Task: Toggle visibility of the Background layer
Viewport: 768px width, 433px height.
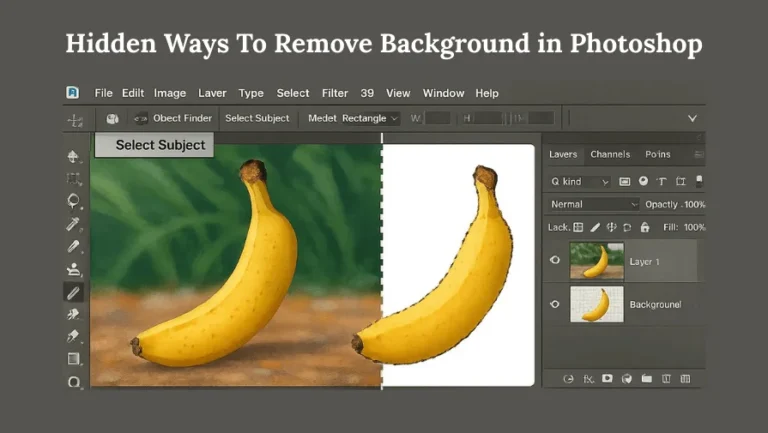Action: (555, 303)
